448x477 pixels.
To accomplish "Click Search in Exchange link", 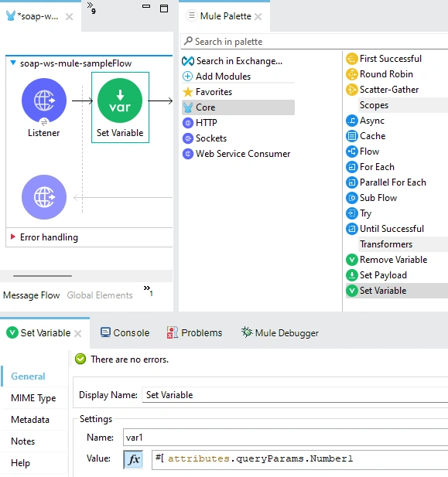I will pyautogui.click(x=232, y=61).
